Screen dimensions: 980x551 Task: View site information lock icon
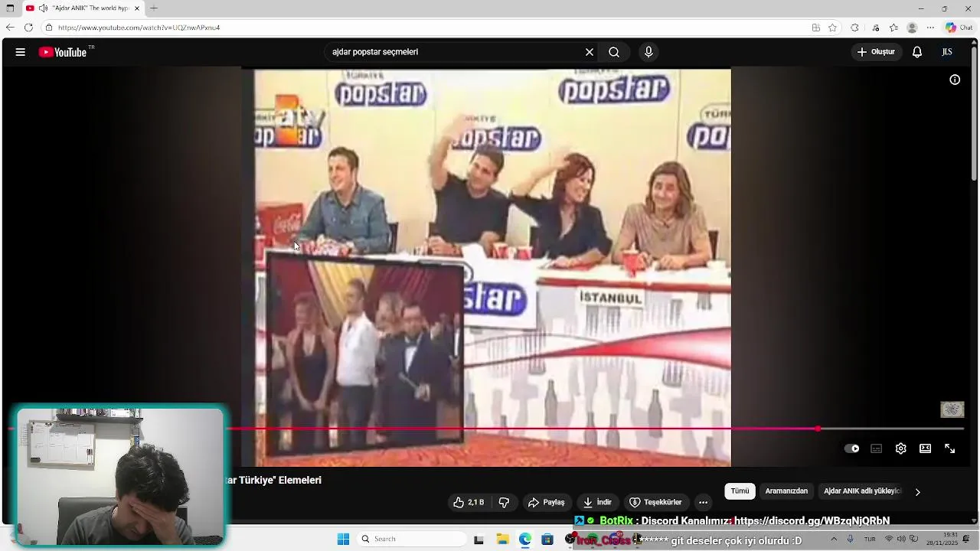[x=48, y=28]
